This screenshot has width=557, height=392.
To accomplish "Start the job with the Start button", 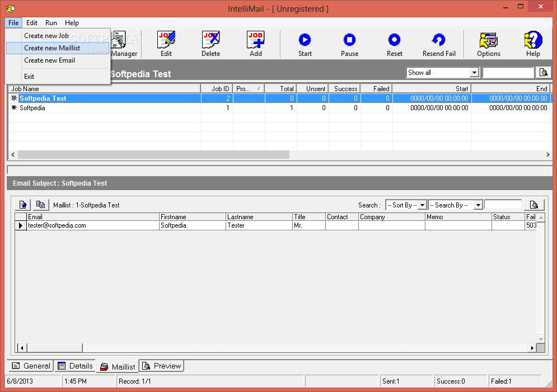I will click(305, 44).
